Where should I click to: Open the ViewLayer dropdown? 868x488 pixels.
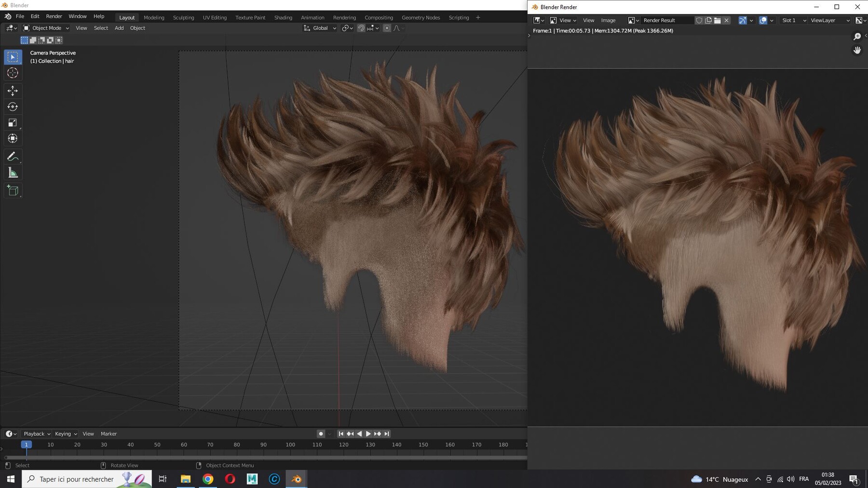pos(830,20)
